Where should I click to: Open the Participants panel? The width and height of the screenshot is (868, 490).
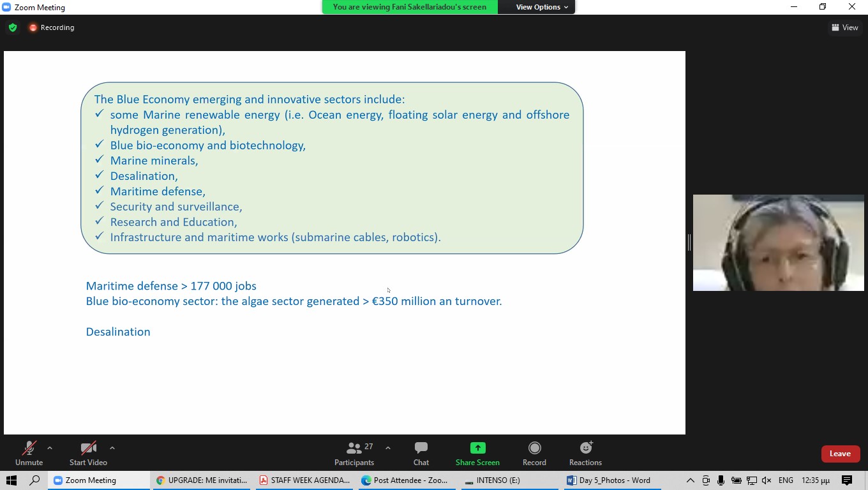coord(354,454)
